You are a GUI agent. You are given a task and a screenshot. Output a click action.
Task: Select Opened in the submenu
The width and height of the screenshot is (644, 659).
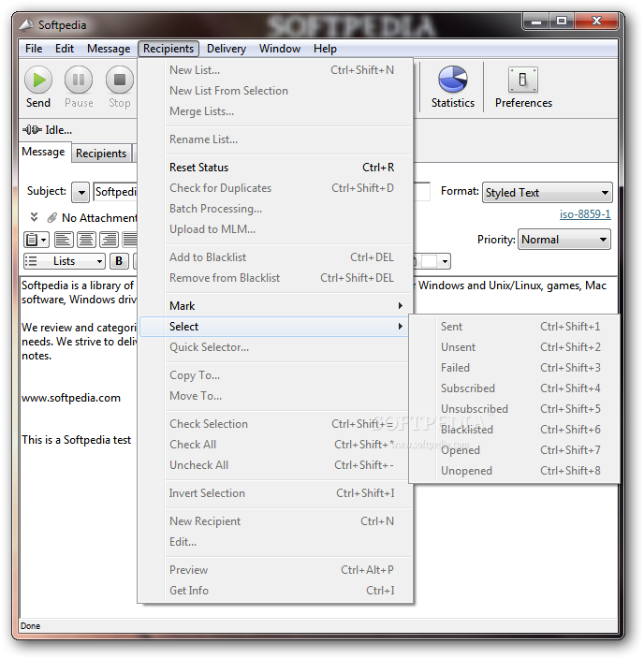click(515, 450)
